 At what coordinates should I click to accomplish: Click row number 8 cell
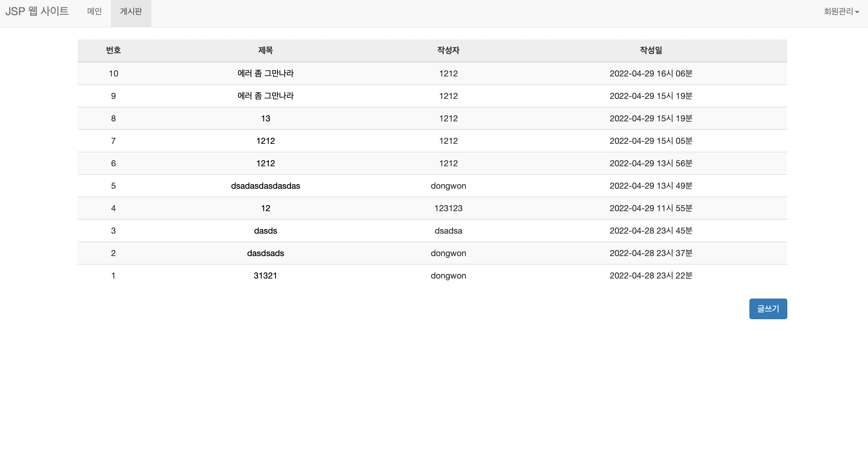click(113, 118)
